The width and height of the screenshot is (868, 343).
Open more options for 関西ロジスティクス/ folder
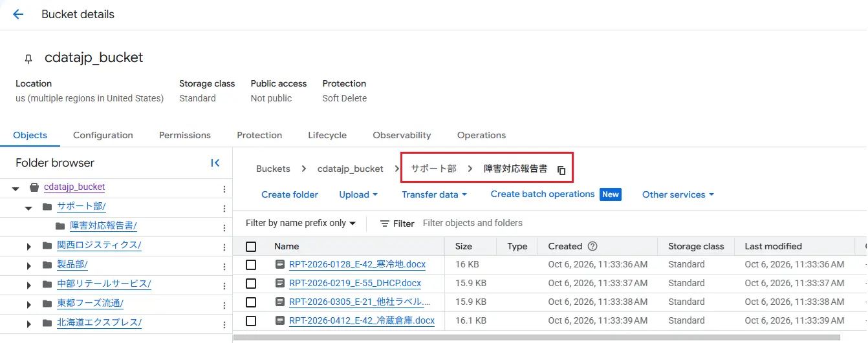pos(224,246)
